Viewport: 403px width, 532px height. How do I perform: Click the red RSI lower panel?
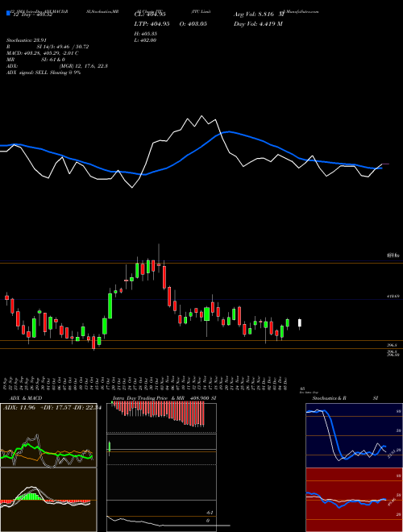[x=354, y=500]
